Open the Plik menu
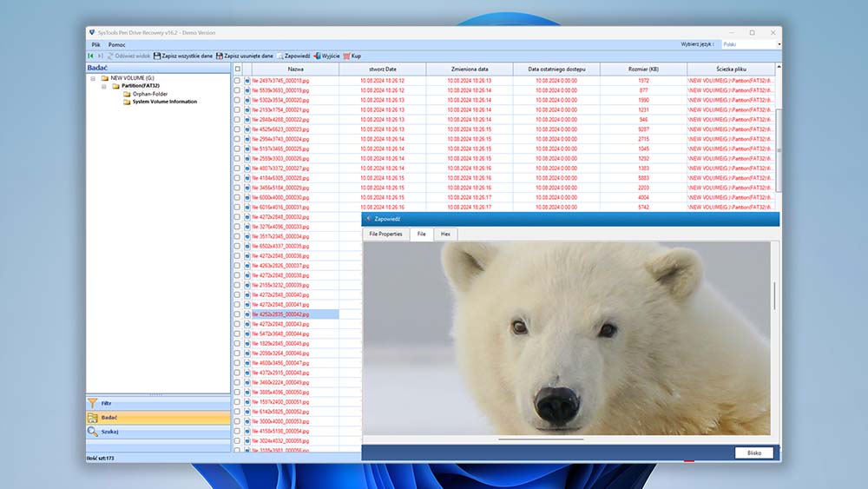Image resolution: width=868 pixels, height=489 pixels. coord(95,45)
